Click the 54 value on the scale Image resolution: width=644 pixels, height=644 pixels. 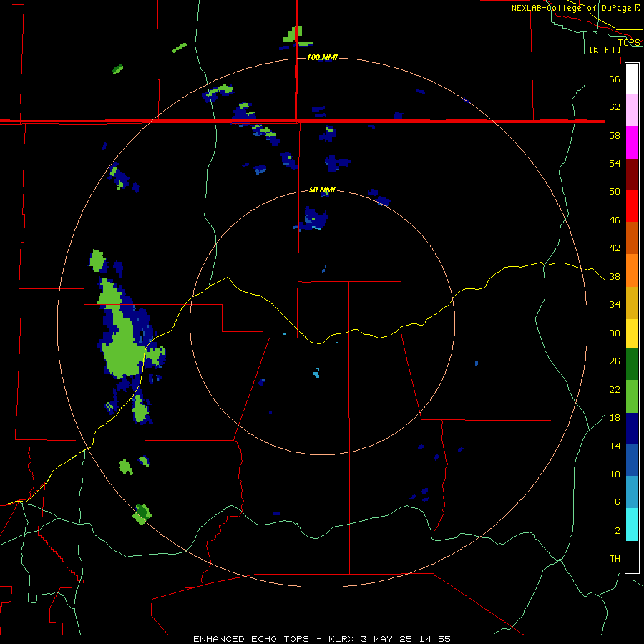pyautogui.click(x=615, y=163)
